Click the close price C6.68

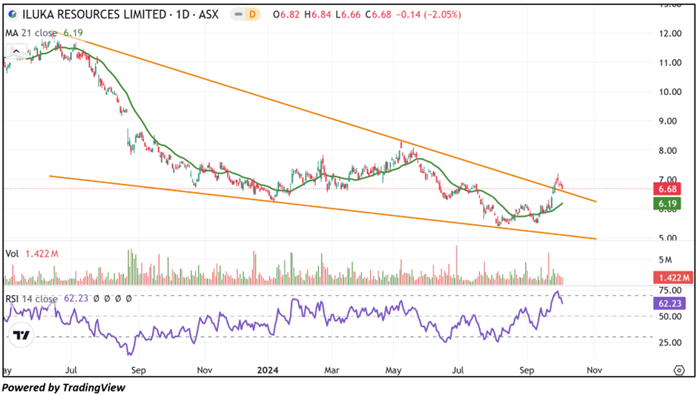tap(378, 15)
